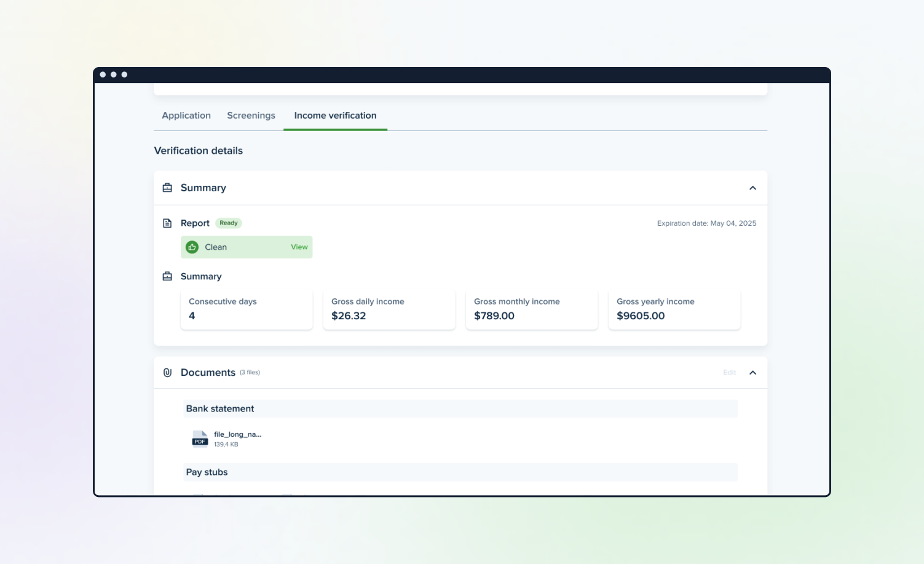
Task: Click the paperclip icon next to Documents
Action: (x=167, y=373)
